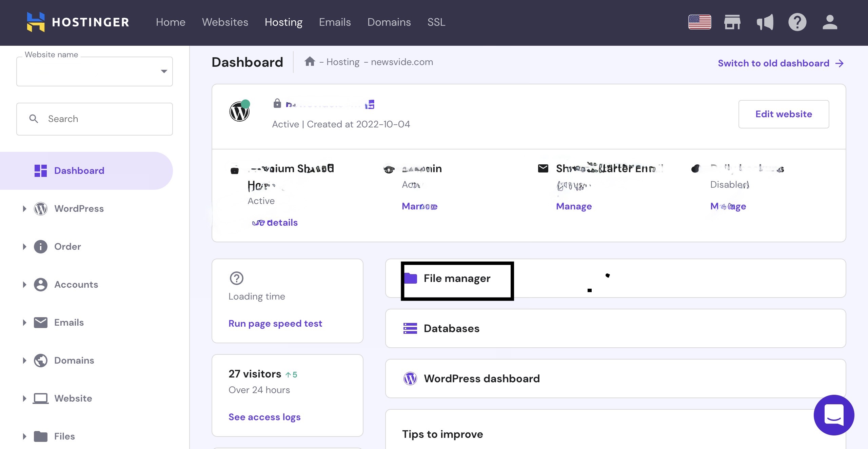Expand the Order sidebar section
868x449 pixels.
24,247
